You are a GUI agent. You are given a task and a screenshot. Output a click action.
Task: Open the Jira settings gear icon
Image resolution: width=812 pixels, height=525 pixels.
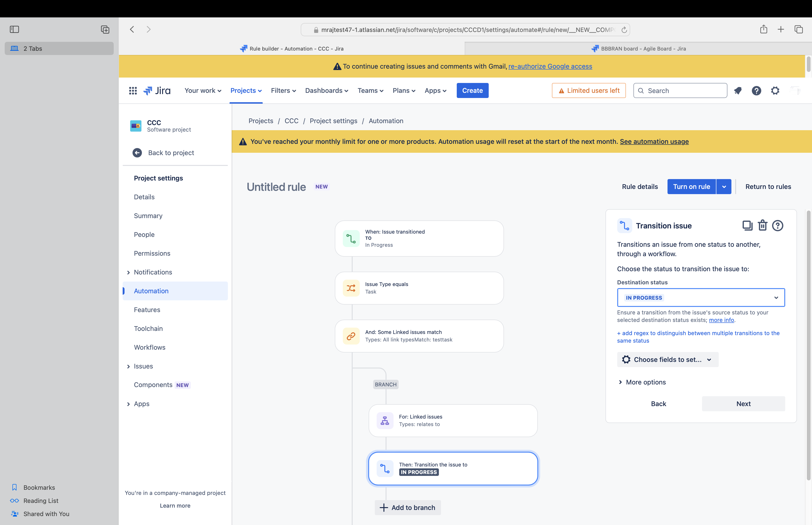[x=775, y=91]
